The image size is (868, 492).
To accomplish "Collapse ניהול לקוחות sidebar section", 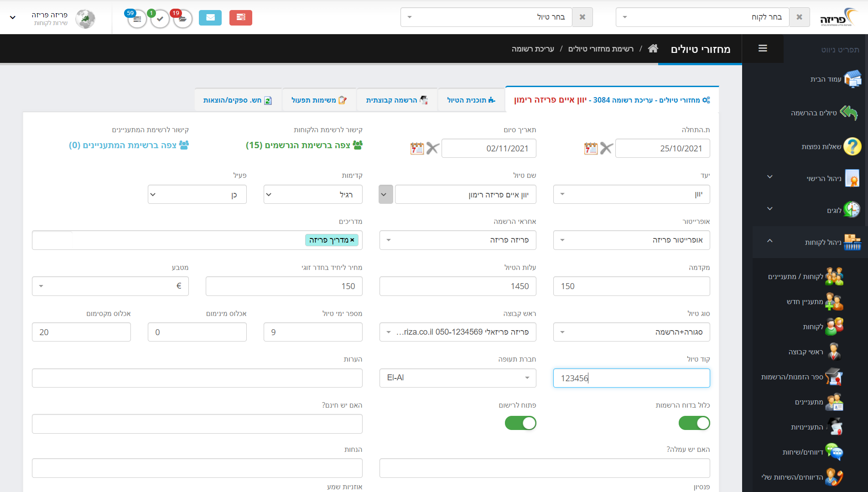I will pyautogui.click(x=770, y=241).
